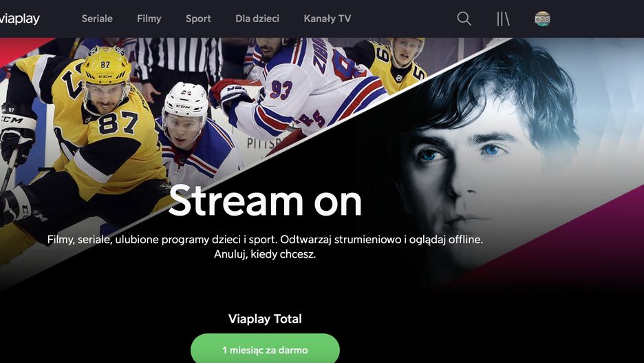The image size is (644, 363).
Task: Click the green 1 miesiąc za darmo button
Action: pyautogui.click(x=265, y=349)
